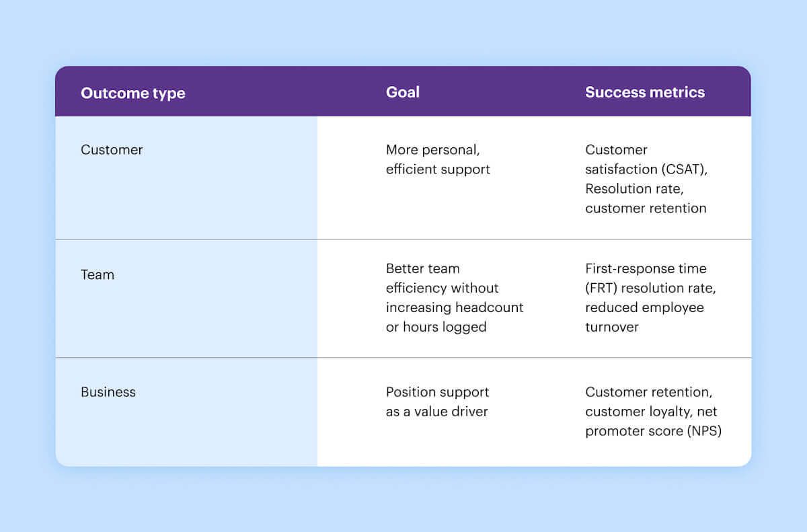Click 'Position support as a value driver' text
Image resolution: width=807 pixels, height=532 pixels.
[438, 402]
